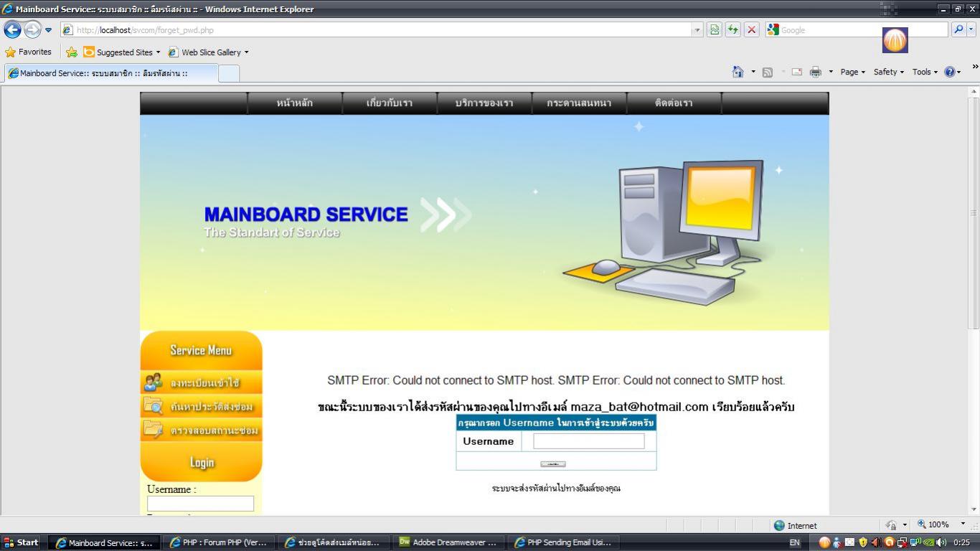
Task: Refresh the page with the green arrows icon
Action: pos(733,30)
